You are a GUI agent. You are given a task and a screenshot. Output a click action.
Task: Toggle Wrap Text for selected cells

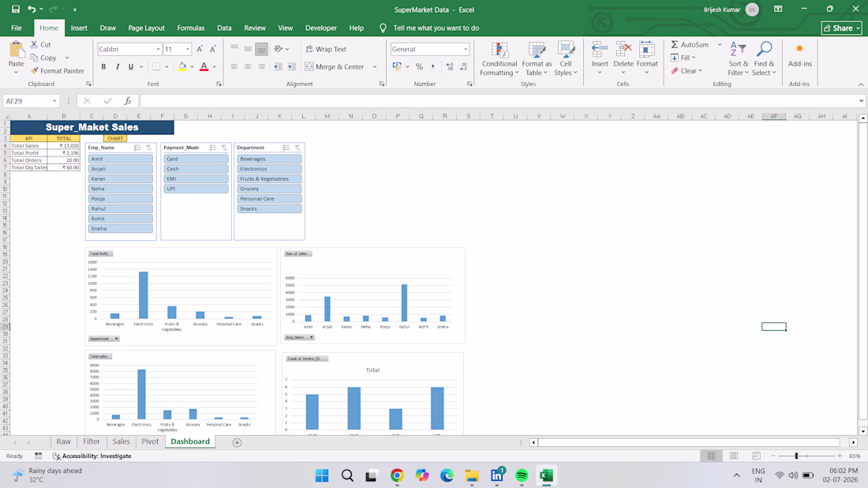click(326, 49)
